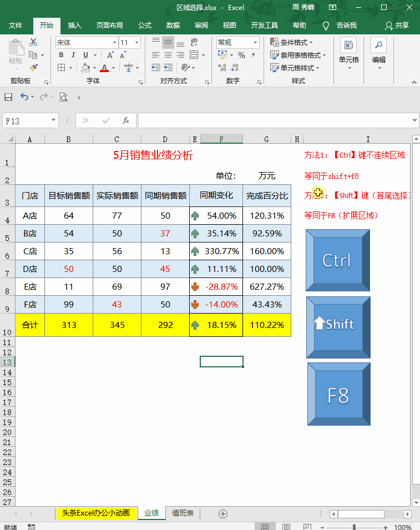This screenshot has height=530, width=420.
Task: Apply red font color A icon
Action: click(104, 68)
